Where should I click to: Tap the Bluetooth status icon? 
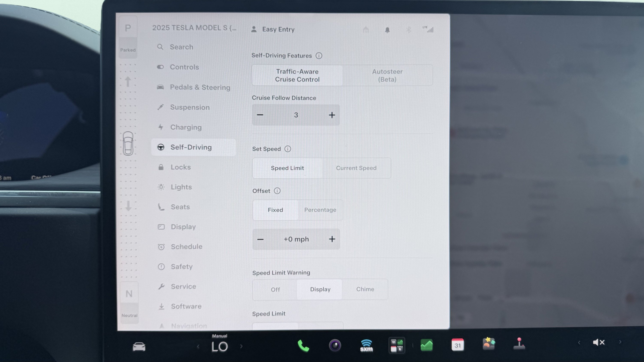pos(409,30)
